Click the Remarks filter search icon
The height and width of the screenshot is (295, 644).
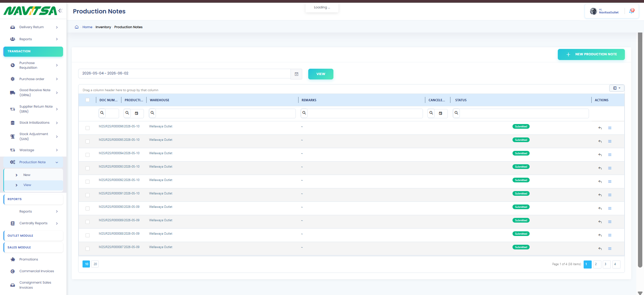pos(304,113)
